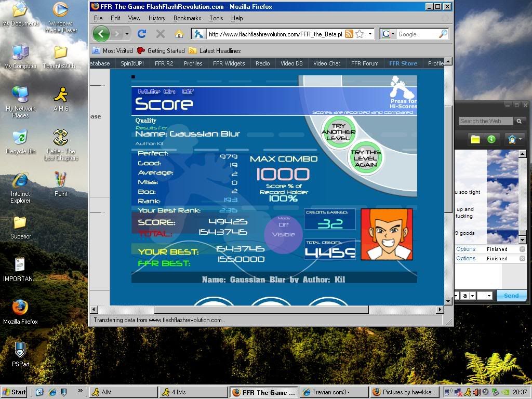Open the Bookmarks menu
Viewport: 532px width, 399px height.
tap(187, 18)
